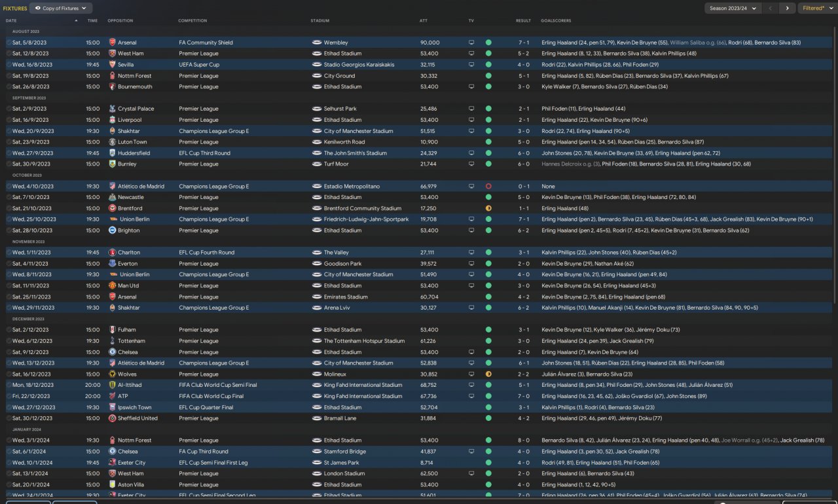
Task: Open the Season 2023/24 dropdown
Action: (733, 9)
